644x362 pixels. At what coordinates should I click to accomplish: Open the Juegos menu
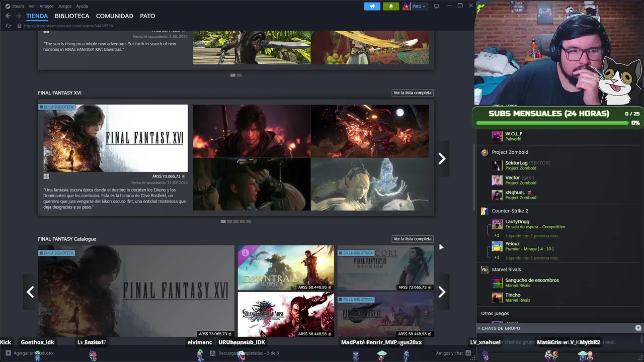click(64, 6)
